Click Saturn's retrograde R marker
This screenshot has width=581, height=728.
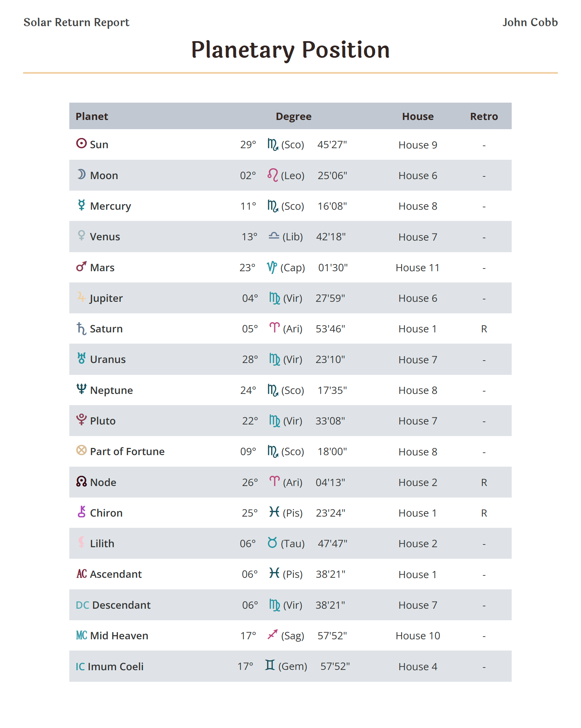(484, 329)
